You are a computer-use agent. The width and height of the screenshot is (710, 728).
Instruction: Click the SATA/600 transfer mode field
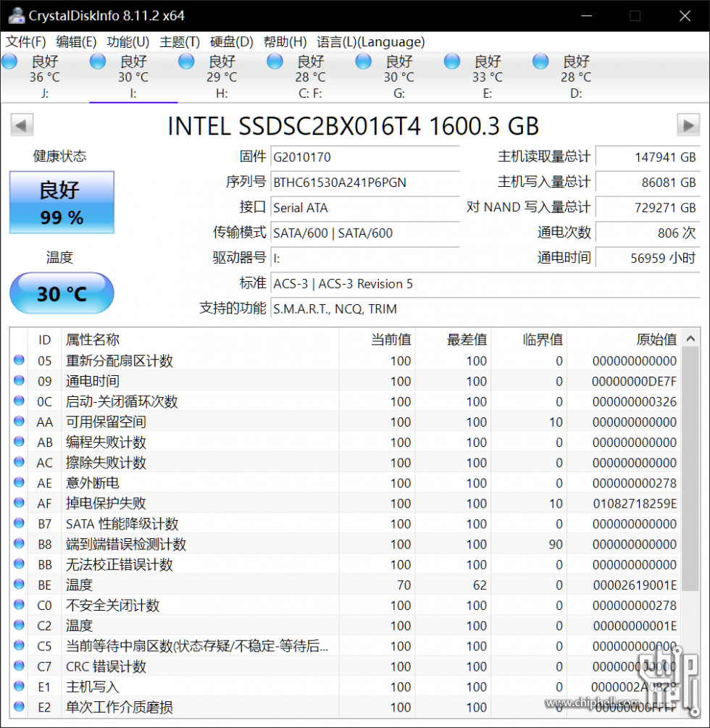pos(365,233)
